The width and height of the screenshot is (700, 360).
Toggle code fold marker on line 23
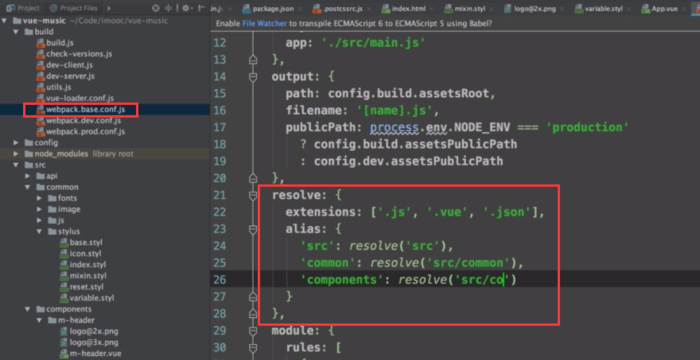[253, 229]
